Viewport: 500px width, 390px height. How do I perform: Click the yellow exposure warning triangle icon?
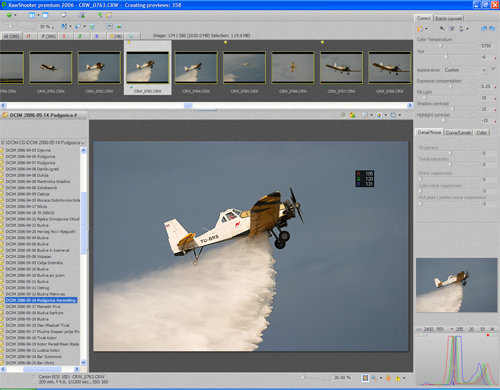[x=398, y=378]
